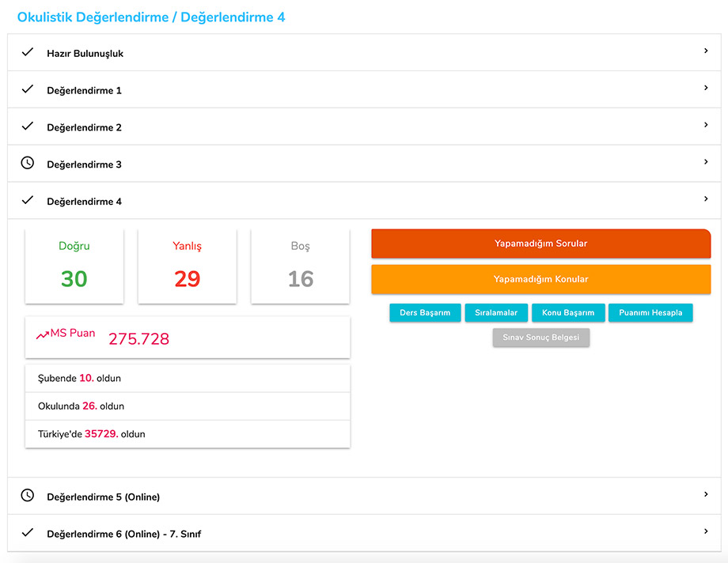Screen dimensions: 728x563
Task: Open the Ders Başarım report
Action: (x=425, y=313)
